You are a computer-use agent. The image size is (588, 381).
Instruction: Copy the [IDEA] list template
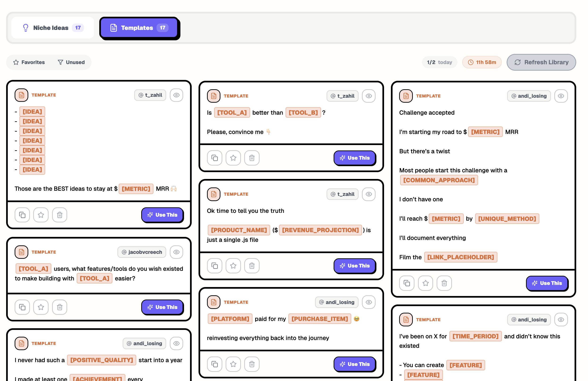click(x=22, y=215)
